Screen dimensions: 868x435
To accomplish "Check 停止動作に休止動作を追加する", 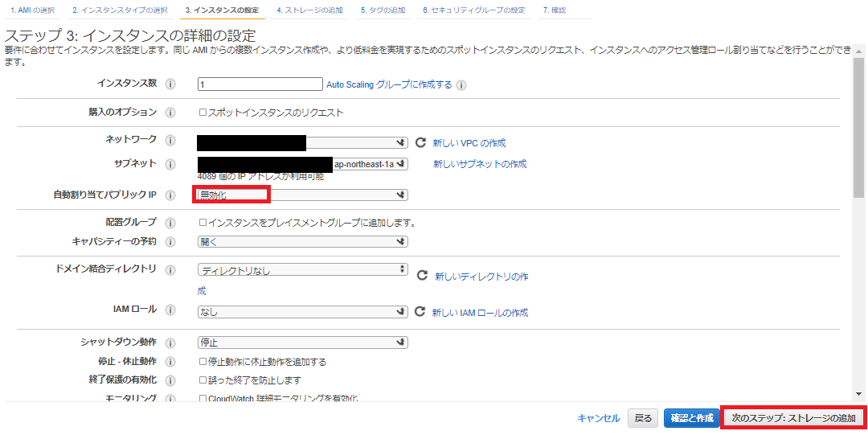I will tap(203, 361).
